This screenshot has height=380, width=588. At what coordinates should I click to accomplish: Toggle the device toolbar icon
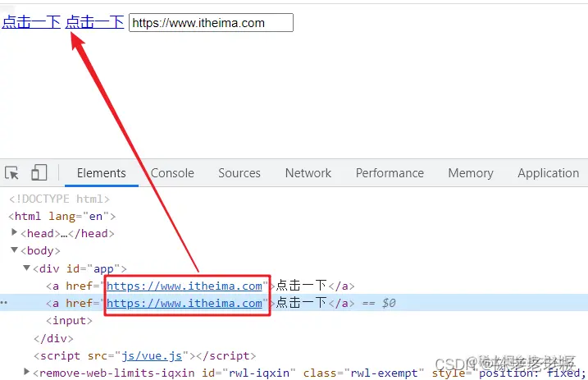[39, 173]
